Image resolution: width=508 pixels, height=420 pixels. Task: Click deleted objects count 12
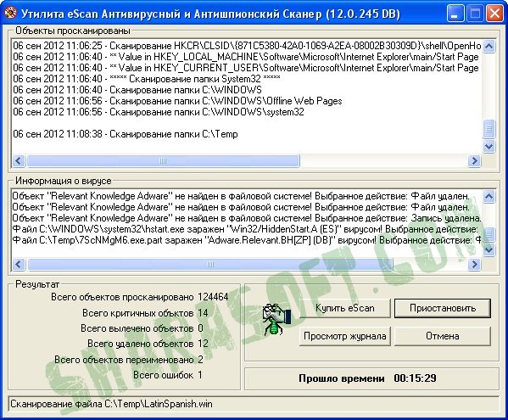[x=203, y=344]
